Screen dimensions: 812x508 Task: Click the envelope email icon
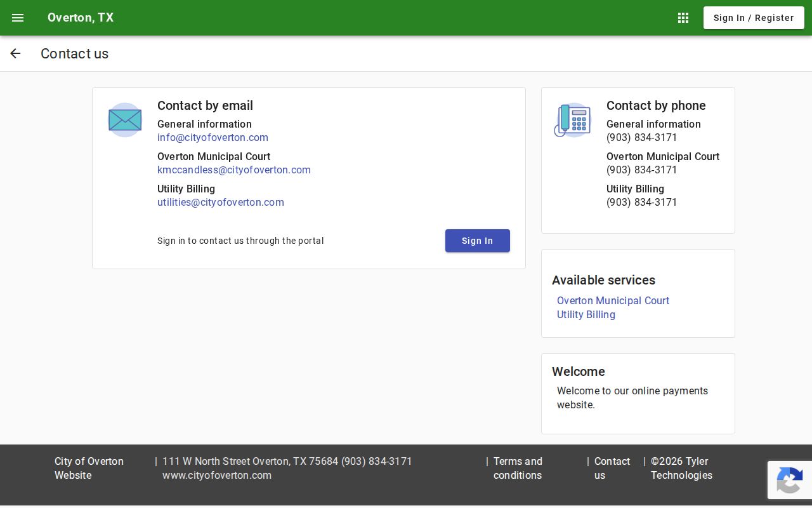(x=125, y=120)
